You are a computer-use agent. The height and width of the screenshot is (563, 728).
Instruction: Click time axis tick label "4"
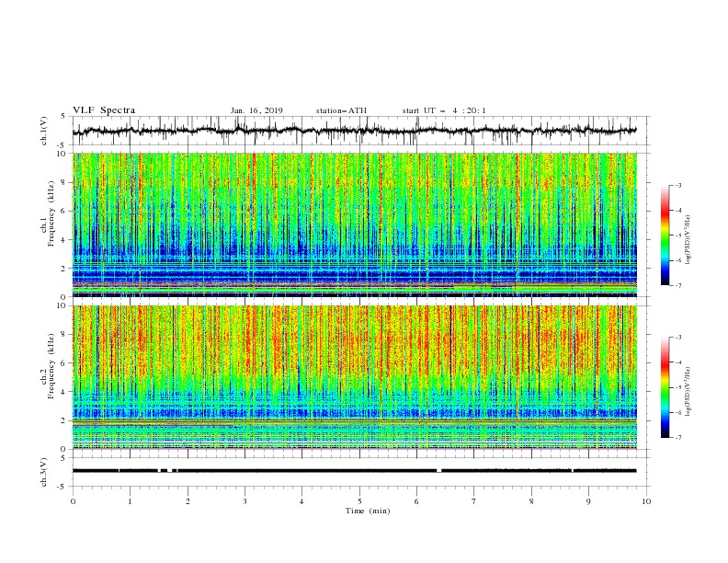(301, 501)
